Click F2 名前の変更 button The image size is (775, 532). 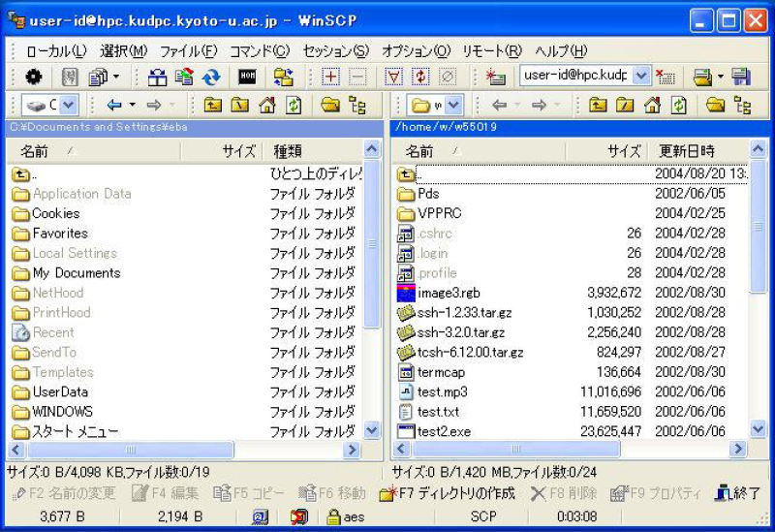[x=65, y=493]
